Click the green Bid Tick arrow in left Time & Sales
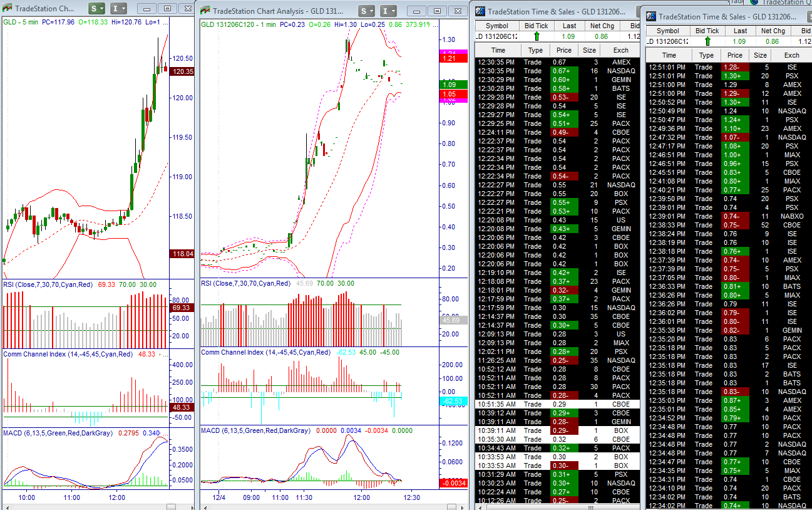 tap(536, 36)
